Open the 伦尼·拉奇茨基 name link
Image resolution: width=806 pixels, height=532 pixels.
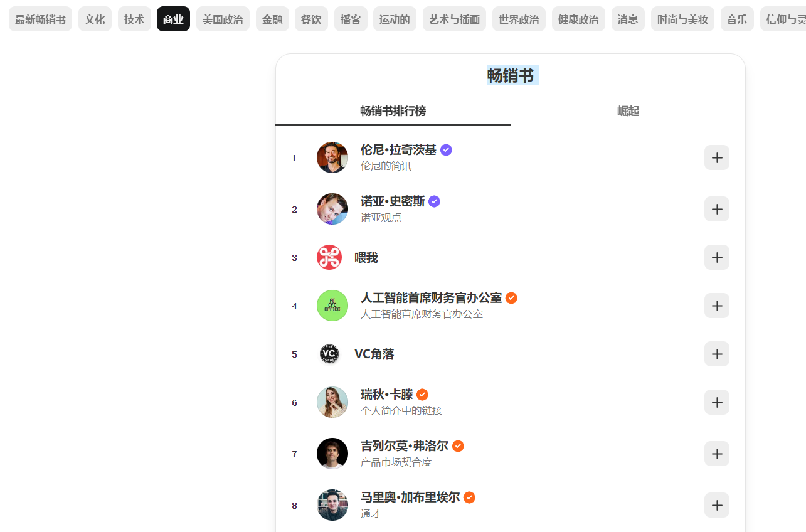398,150
